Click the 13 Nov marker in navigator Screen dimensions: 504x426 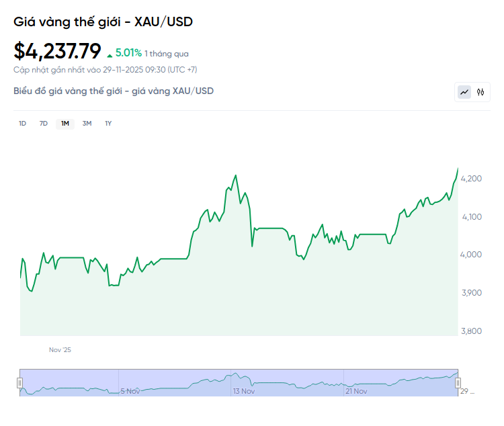243,390
